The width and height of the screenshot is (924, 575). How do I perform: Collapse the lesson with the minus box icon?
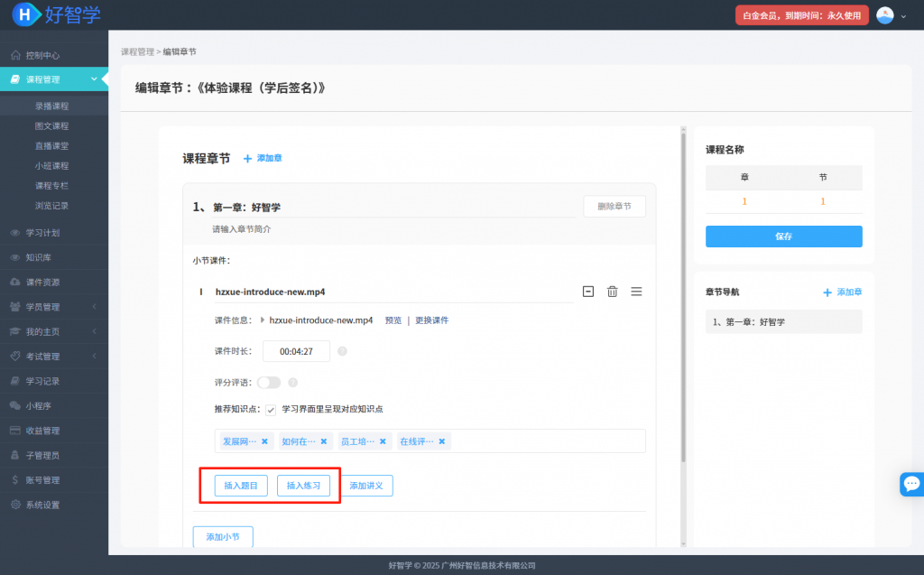pyautogui.click(x=588, y=292)
